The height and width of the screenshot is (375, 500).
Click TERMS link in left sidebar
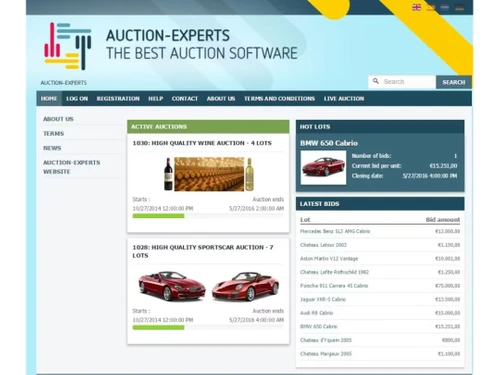coord(53,134)
